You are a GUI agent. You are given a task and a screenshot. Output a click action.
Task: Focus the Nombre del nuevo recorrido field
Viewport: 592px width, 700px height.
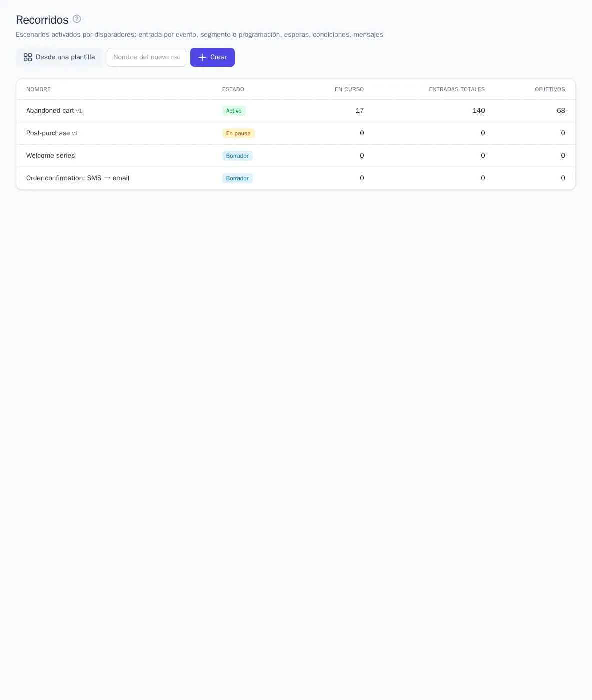(146, 57)
